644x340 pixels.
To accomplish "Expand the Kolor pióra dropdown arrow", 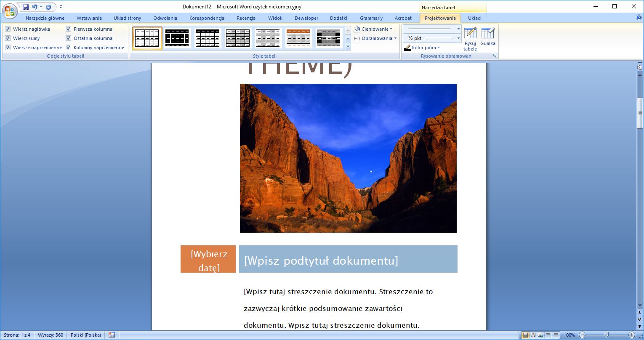I will pyautogui.click(x=439, y=48).
